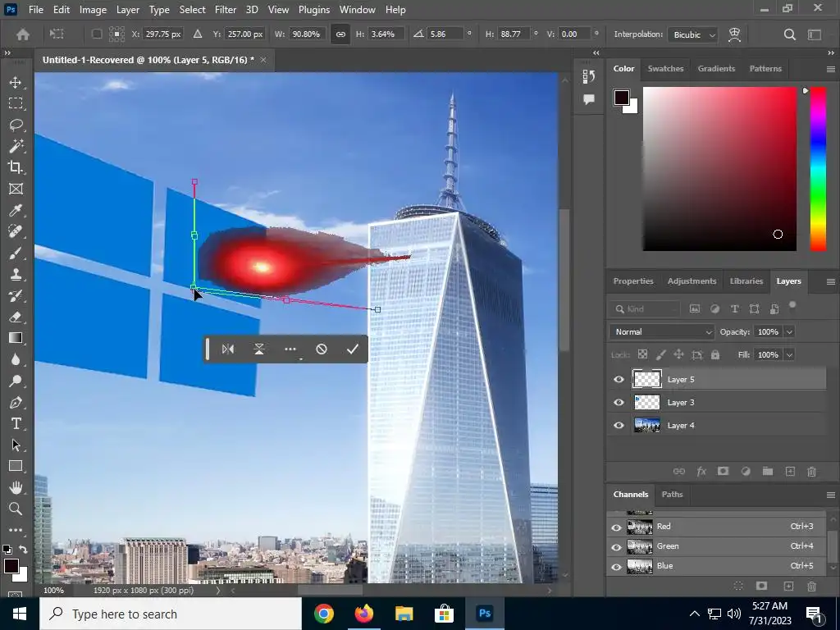
Task: Toggle maintain aspect ratio link
Action: [340, 34]
